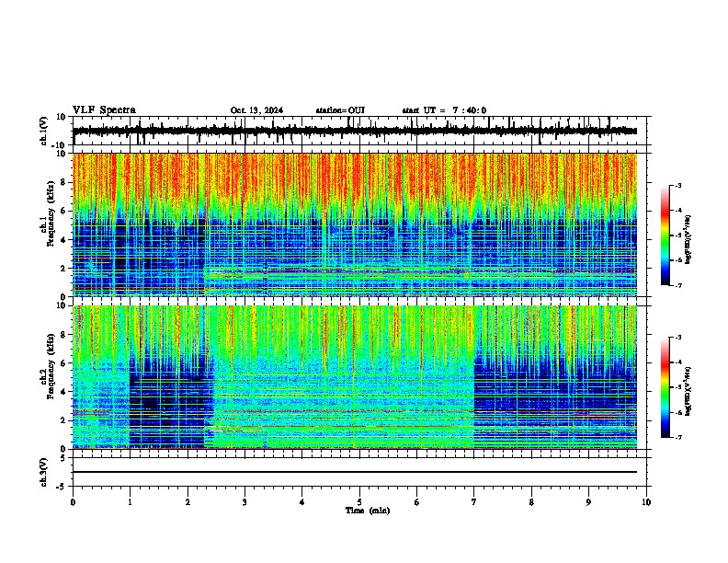Click the date 'Oct. 13, 2024'

[x=256, y=110]
